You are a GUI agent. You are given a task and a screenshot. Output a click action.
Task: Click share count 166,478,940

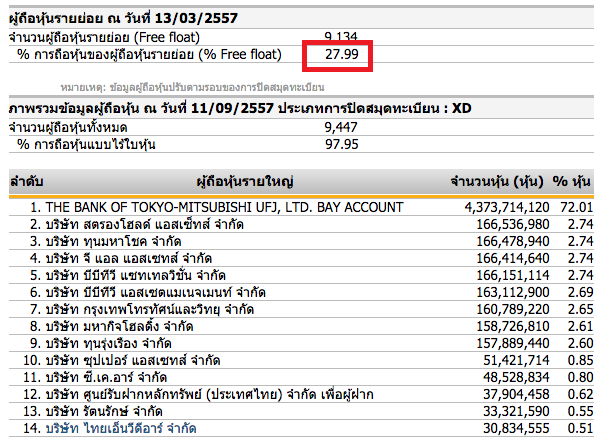512,241
